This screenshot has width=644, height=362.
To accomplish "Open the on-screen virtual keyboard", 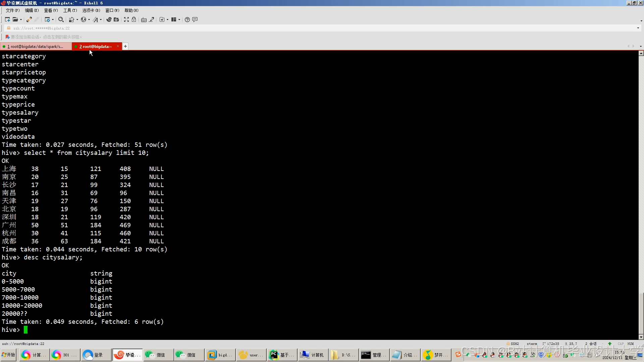I will 144,19.
